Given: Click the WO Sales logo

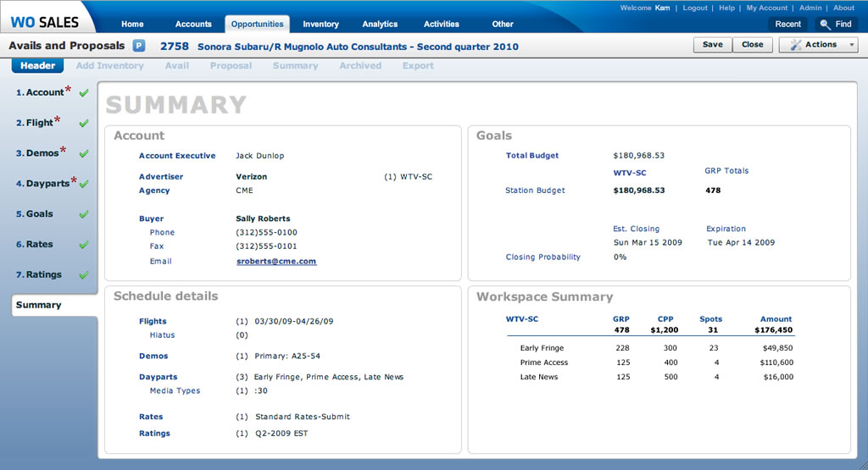Looking at the screenshot, I should pos(44,23).
